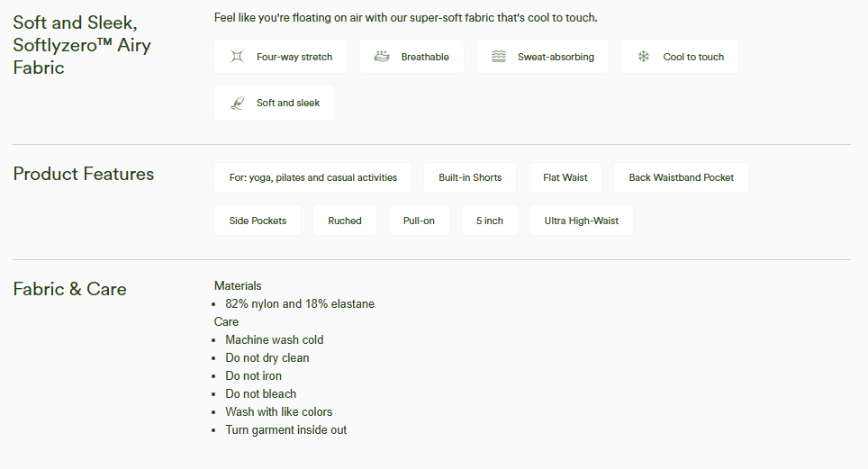Choose the Ultra High-Waist feature chip
The height and width of the screenshot is (469, 868).
(x=581, y=221)
